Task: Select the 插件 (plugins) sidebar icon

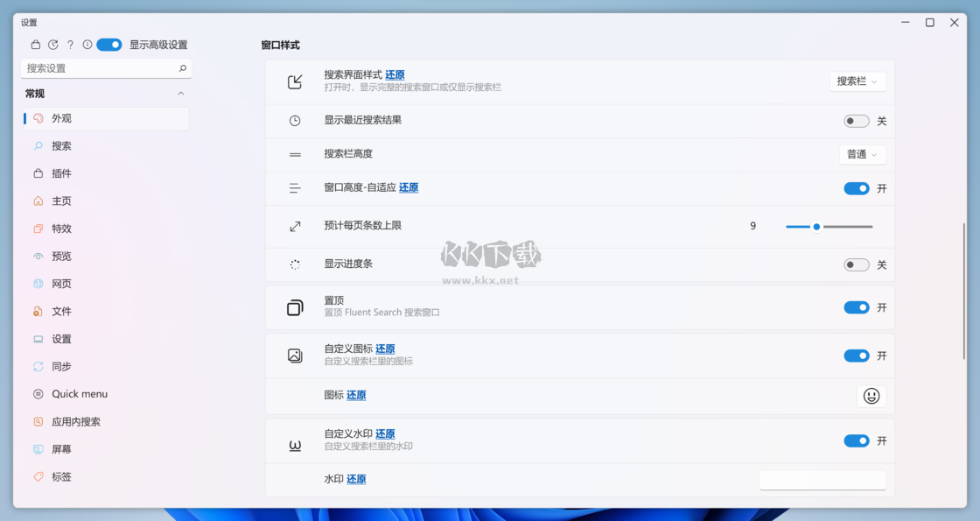Action: point(37,172)
